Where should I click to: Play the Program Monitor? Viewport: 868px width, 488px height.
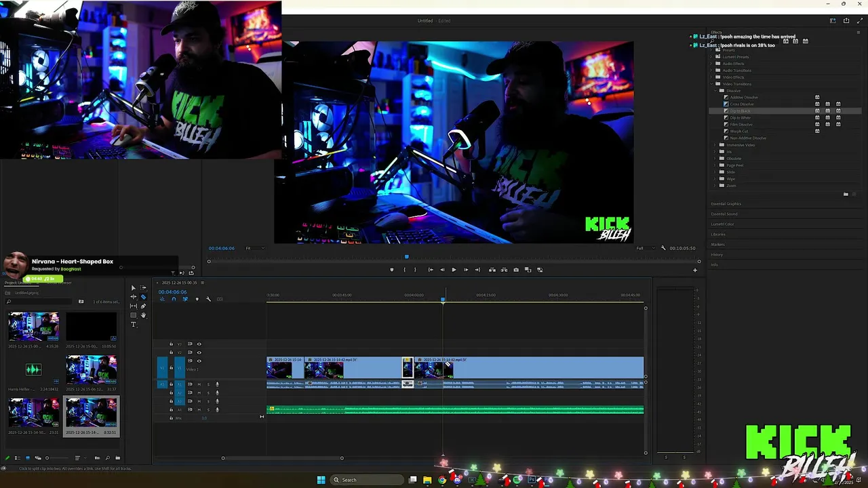454,270
